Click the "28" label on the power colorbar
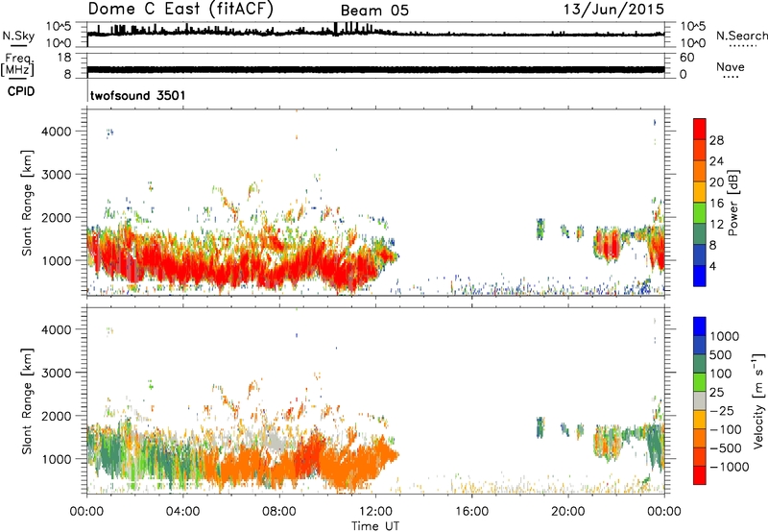The height and width of the screenshot is (532, 768). 716,140
